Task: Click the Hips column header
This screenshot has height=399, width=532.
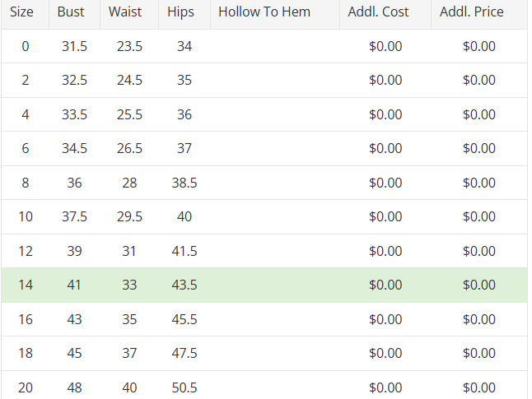Action: 180,12
